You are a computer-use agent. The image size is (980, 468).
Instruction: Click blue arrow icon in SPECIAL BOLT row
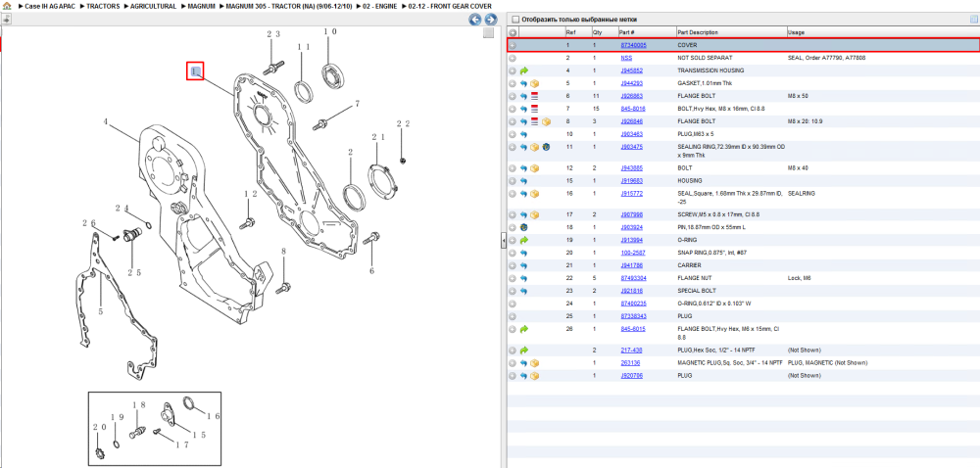[523, 291]
